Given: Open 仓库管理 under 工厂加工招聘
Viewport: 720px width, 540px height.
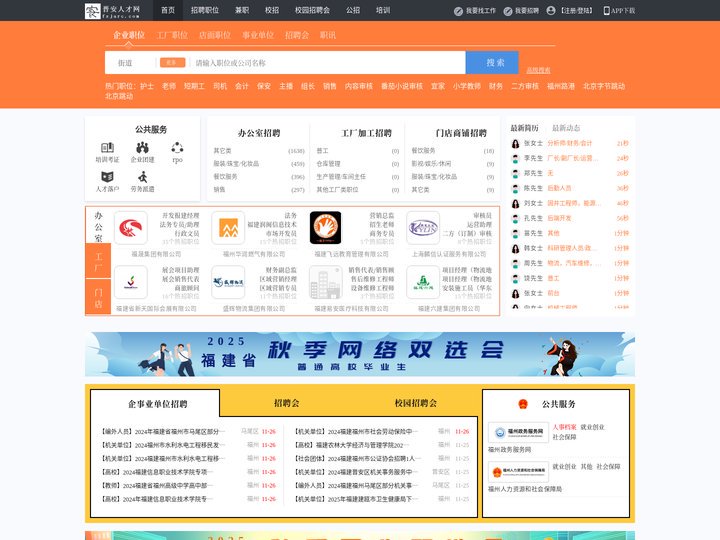Looking at the screenshot, I should [328, 163].
